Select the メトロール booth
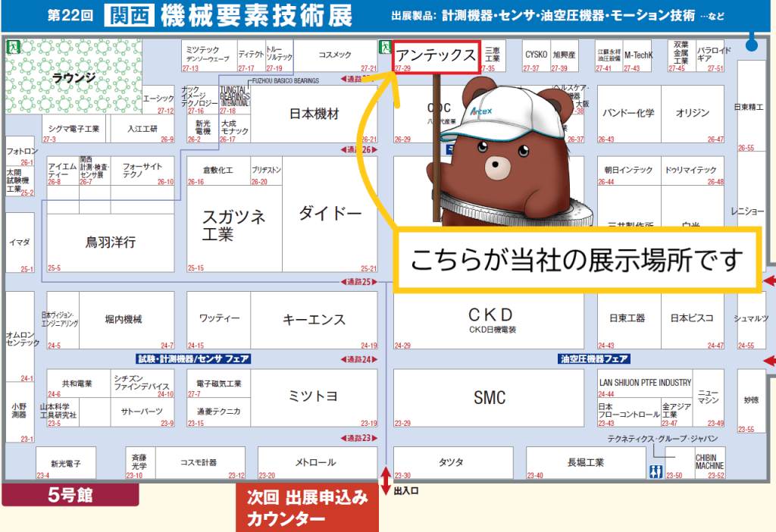 (x=318, y=463)
